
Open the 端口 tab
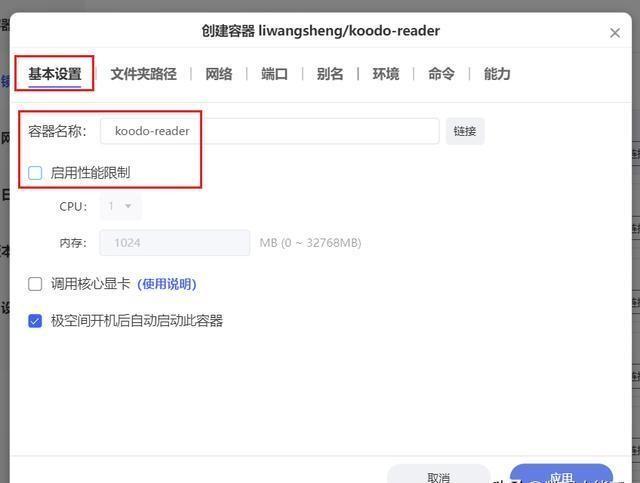pyautogui.click(x=274, y=74)
